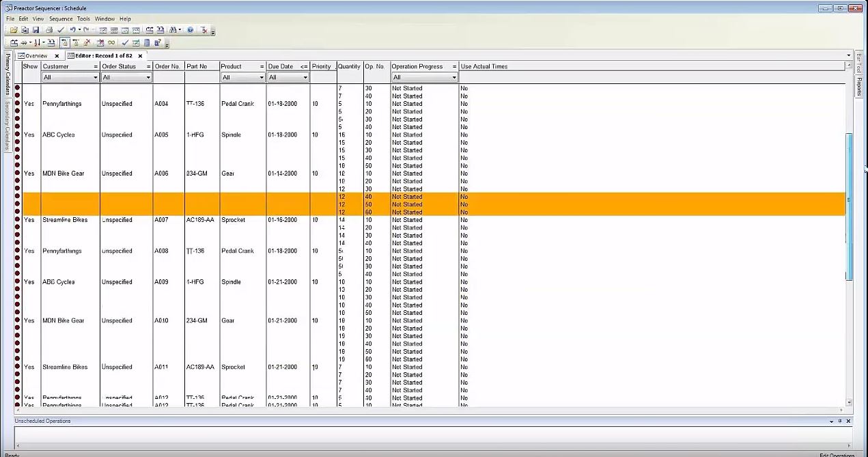The height and width of the screenshot is (457, 868).
Task: Open the Operation Progress filter dropdown
Action: click(453, 78)
